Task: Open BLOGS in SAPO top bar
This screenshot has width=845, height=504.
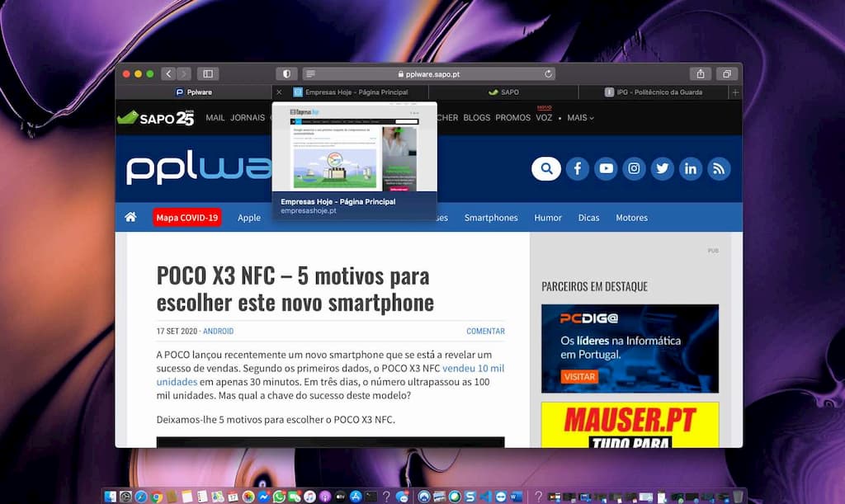Action: coord(477,117)
